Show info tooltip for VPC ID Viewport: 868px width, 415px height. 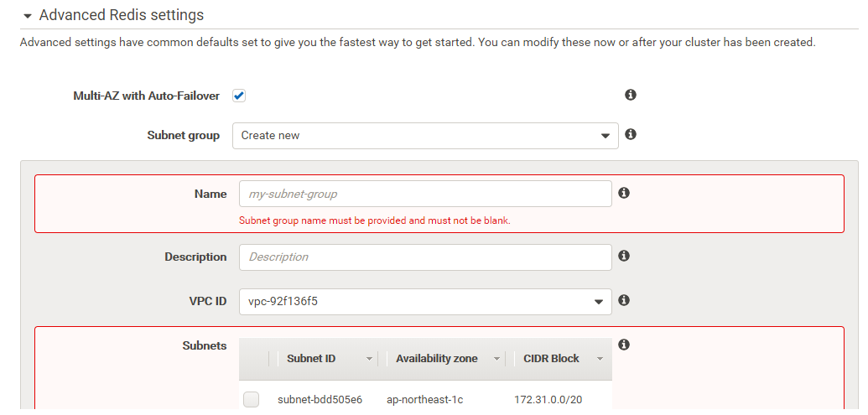pos(624,300)
